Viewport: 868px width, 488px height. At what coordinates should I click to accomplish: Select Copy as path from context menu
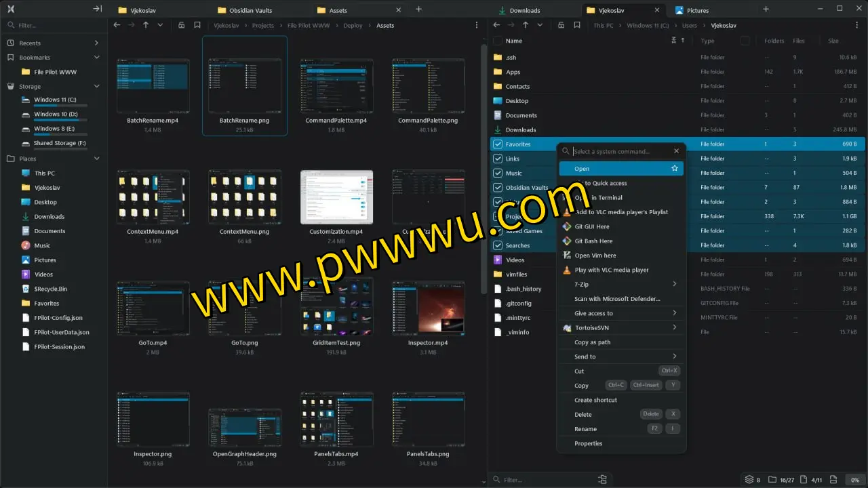coord(592,342)
